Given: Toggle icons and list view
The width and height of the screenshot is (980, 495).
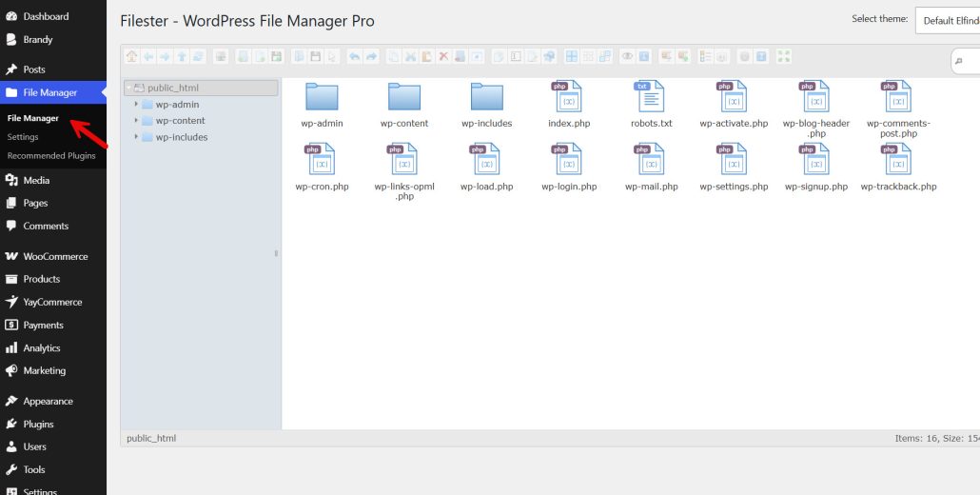Looking at the screenshot, I should click(705, 56).
